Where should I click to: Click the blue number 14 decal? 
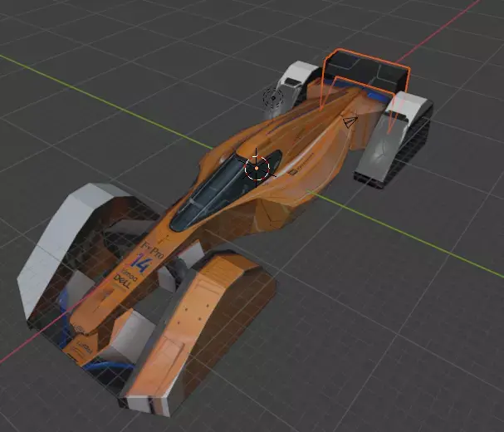click(140, 263)
